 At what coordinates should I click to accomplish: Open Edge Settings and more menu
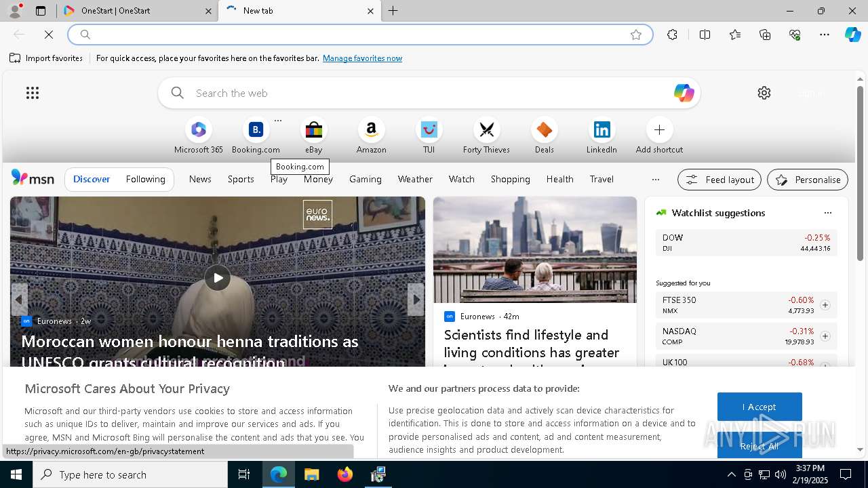point(825,35)
